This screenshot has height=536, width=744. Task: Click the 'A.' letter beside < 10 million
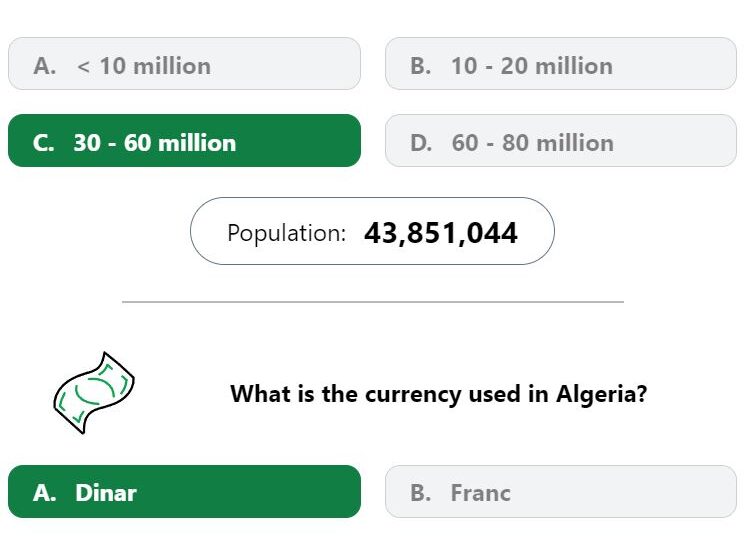coord(45,66)
